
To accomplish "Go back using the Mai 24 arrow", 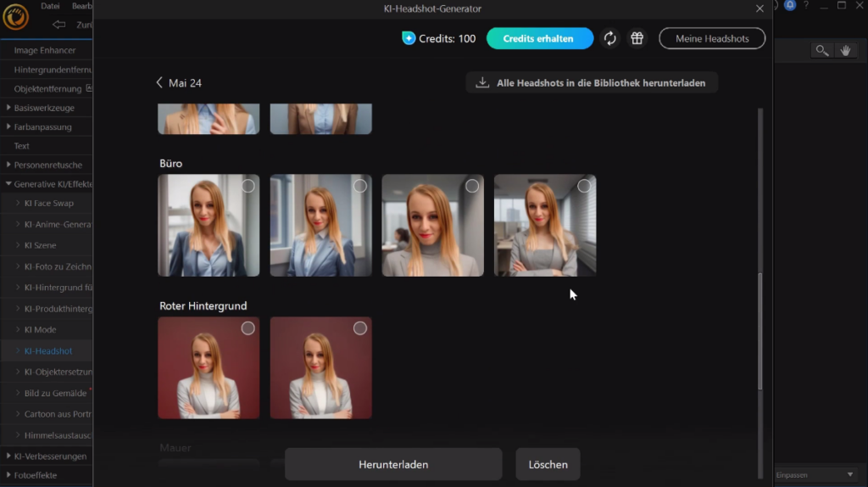I will (x=159, y=82).
